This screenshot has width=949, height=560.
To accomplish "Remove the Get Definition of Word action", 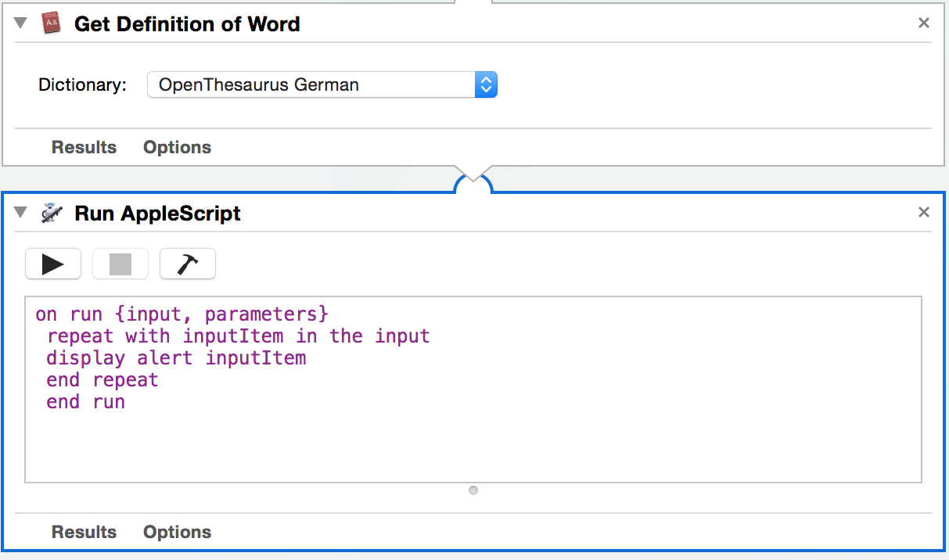I will [924, 23].
